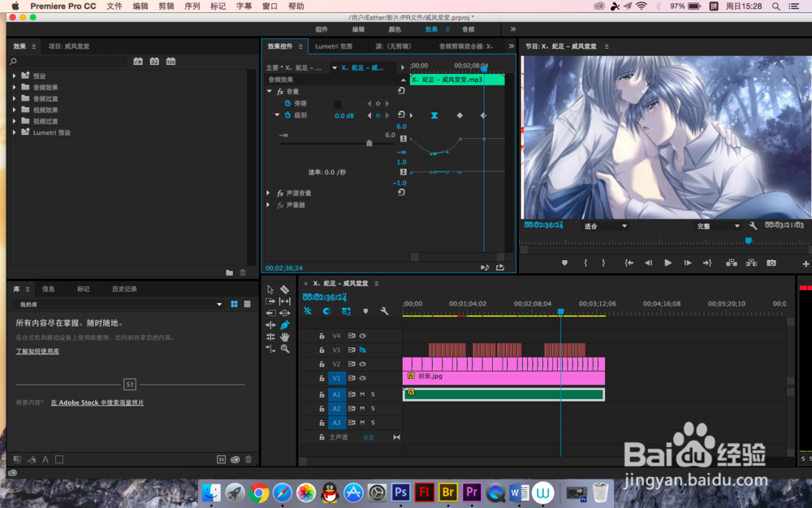This screenshot has height=508, width=812.
Task: Switch library to grid view
Action: pyautogui.click(x=234, y=304)
